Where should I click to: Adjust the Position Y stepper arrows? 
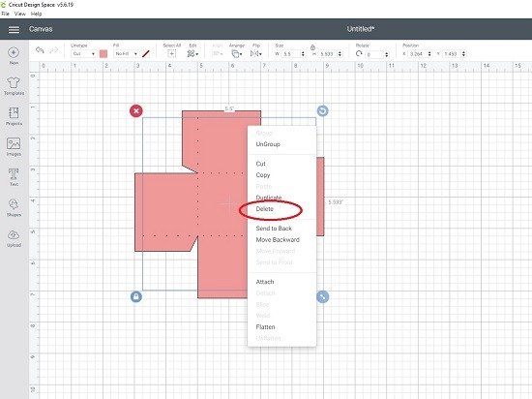tap(463, 54)
